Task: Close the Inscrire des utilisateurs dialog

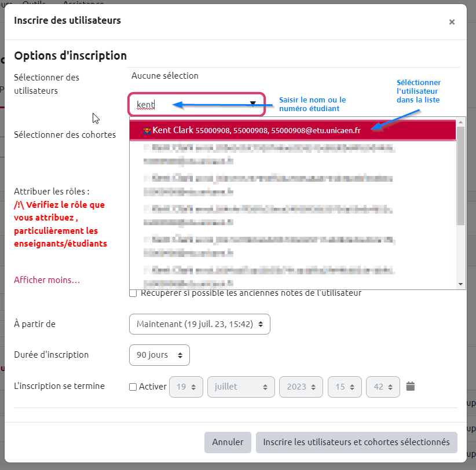Action: pyautogui.click(x=452, y=22)
